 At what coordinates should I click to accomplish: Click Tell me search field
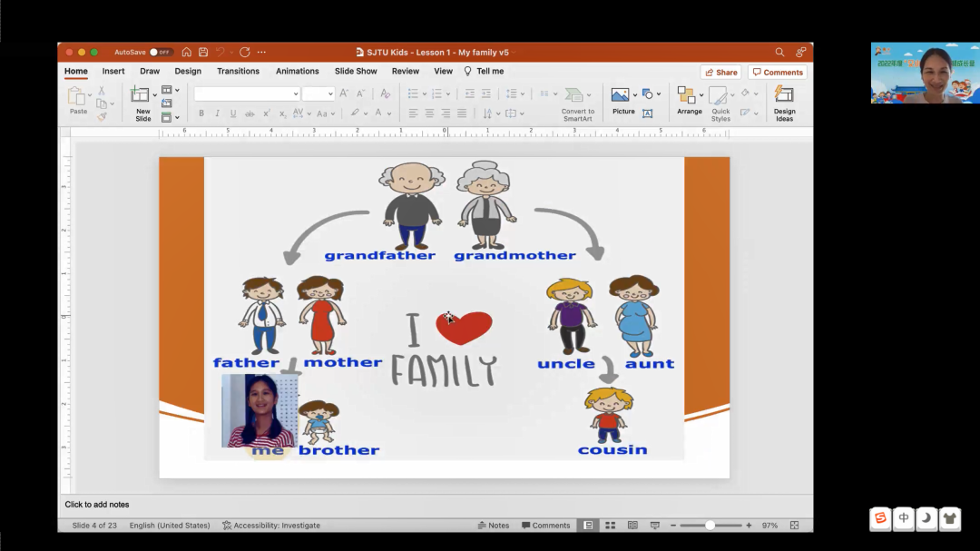[484, 72]
